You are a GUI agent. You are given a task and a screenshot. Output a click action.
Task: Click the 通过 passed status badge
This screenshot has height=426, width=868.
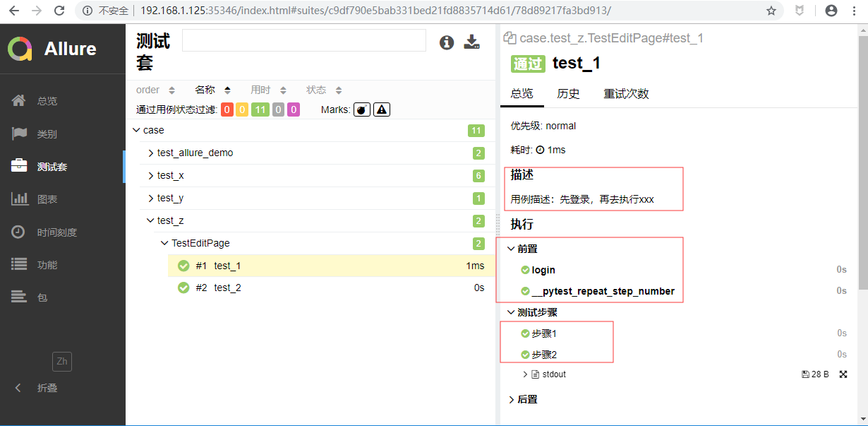(528, 64)
